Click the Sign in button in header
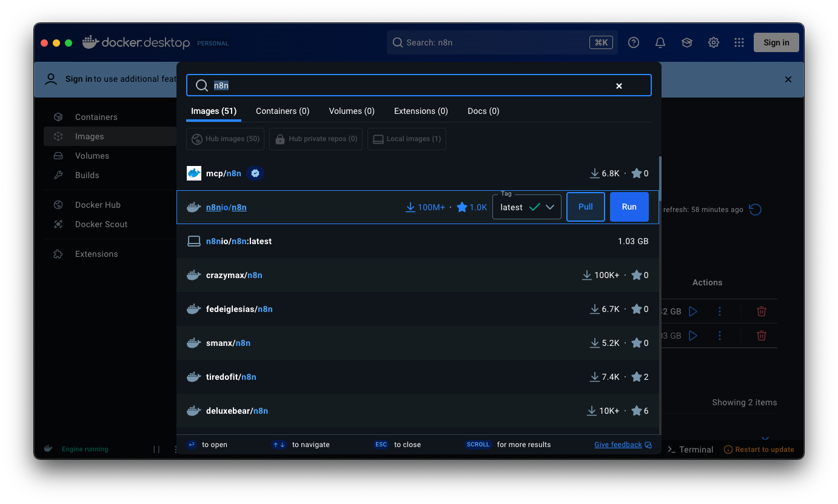838x504 pixels. pyautogui.click(x=776, y=42)
